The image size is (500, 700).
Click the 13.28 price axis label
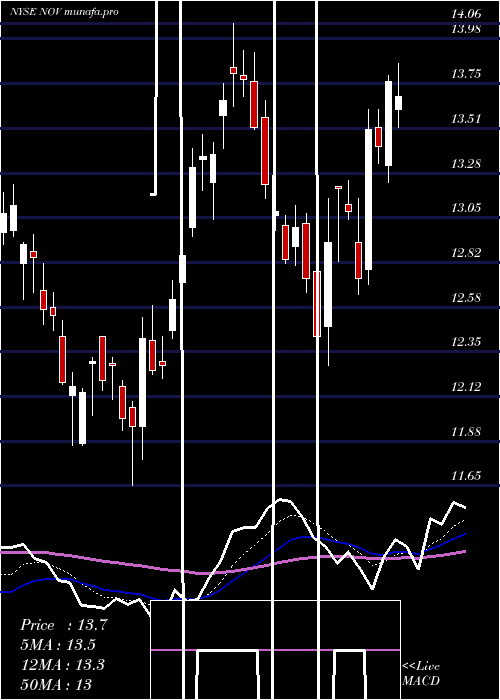pyautogui.click(x=466, y=163)
